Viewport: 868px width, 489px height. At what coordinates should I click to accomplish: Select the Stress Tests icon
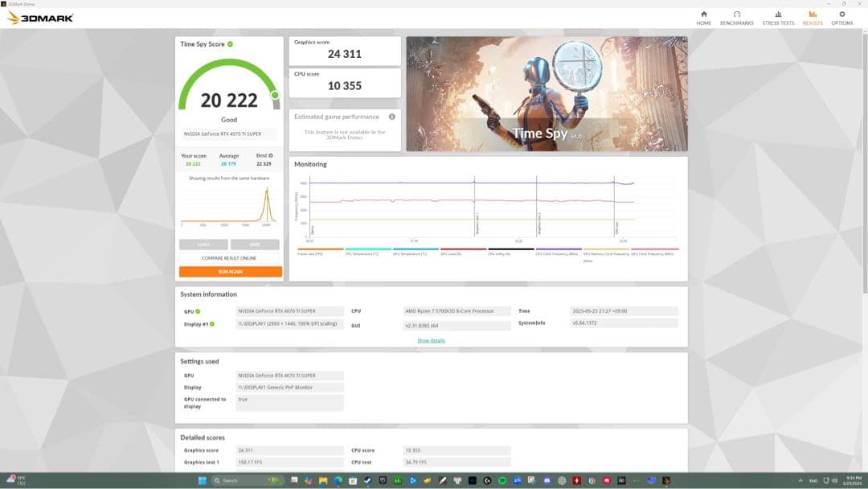pos(778,17)
